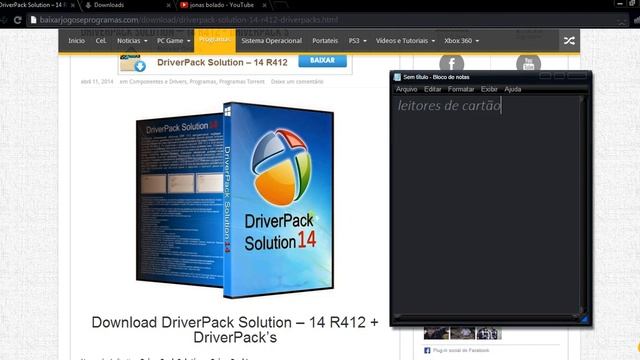This screenshot has width=640, height=360.
Task: Click the Facebook icon beside Plug-in social text
Action: point(427,350)
